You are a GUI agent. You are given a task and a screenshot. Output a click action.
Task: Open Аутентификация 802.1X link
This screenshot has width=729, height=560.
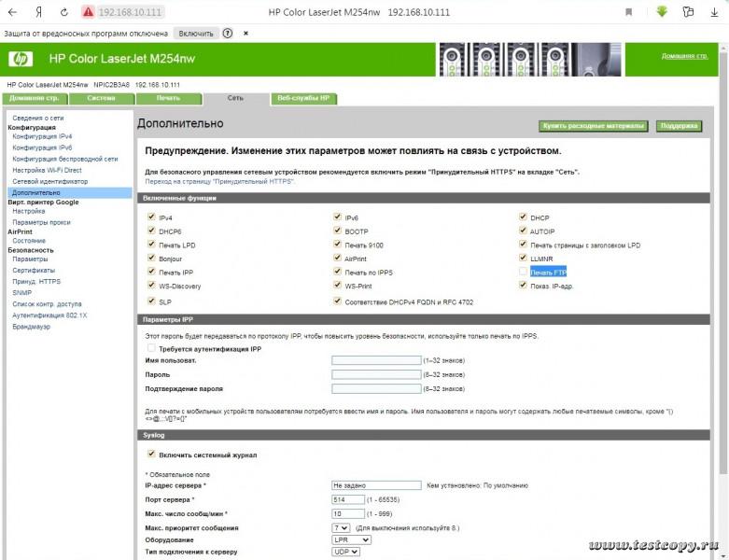point(49,315)
